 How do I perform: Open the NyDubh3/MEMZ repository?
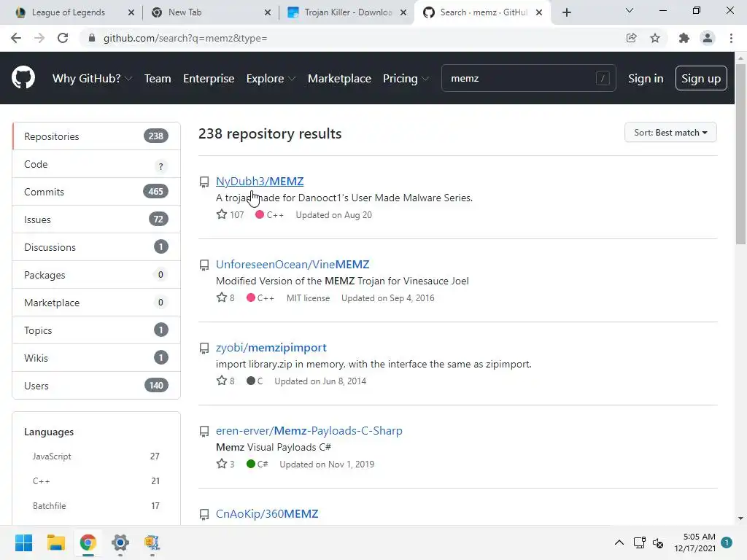[x=260, y=182]
